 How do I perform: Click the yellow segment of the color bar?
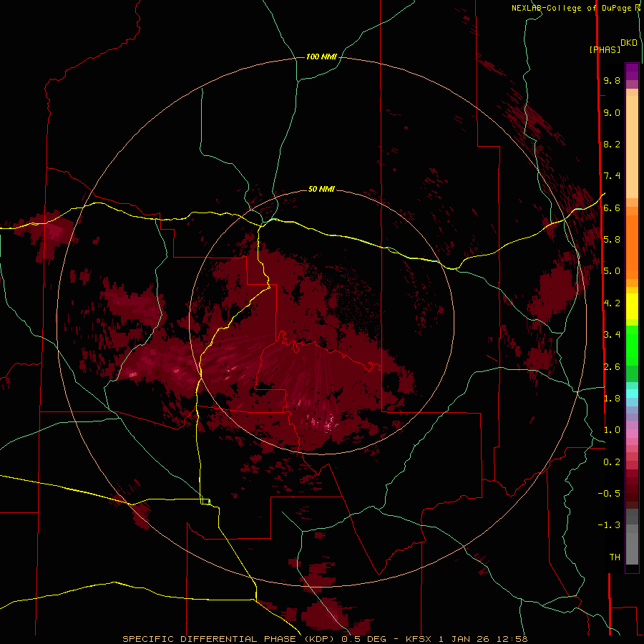tap(632, 306)
